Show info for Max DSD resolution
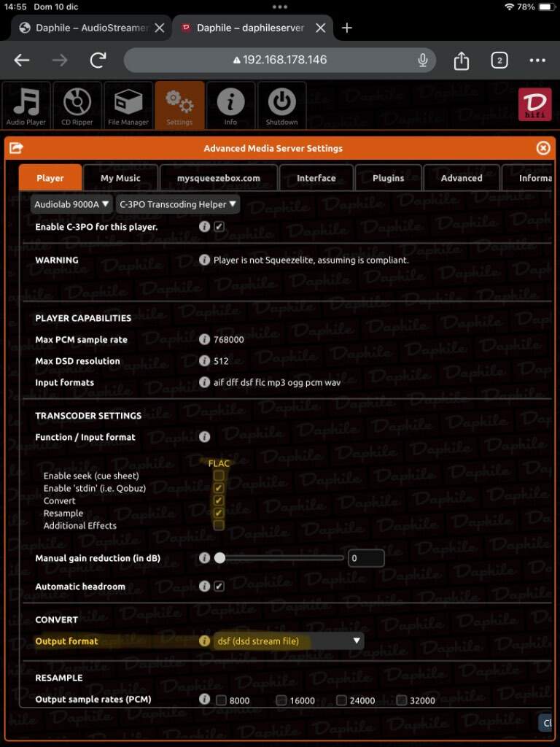Screen dimensions: 560x747 (x=204, y=360)
